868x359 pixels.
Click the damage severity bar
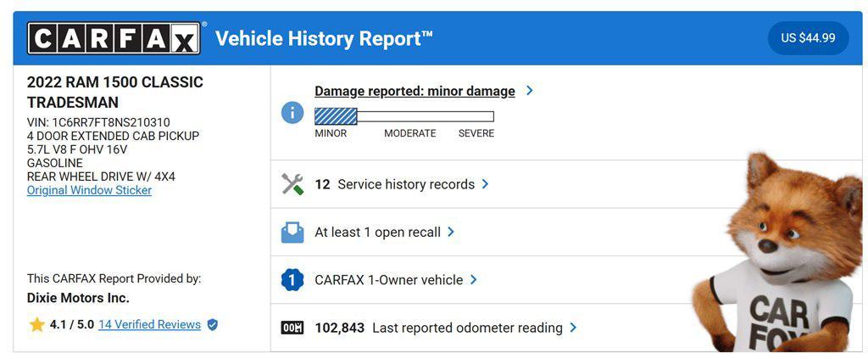pos(403,116)
